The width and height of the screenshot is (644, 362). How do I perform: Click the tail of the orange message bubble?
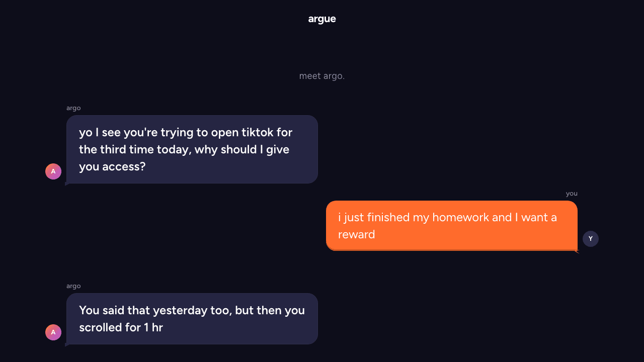(577, 250)
